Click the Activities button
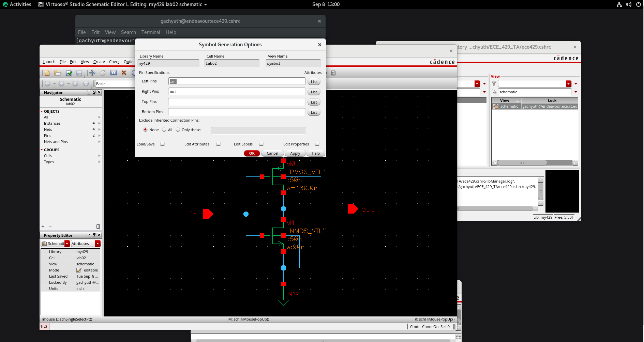This screenshot has height=342, width=644. click(17, 4)
